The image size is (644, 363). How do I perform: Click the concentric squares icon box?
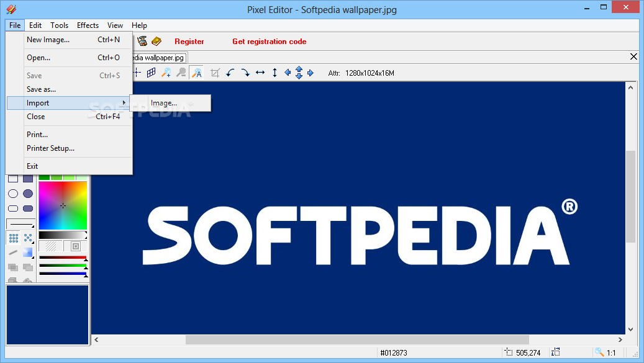pos(76,246)
